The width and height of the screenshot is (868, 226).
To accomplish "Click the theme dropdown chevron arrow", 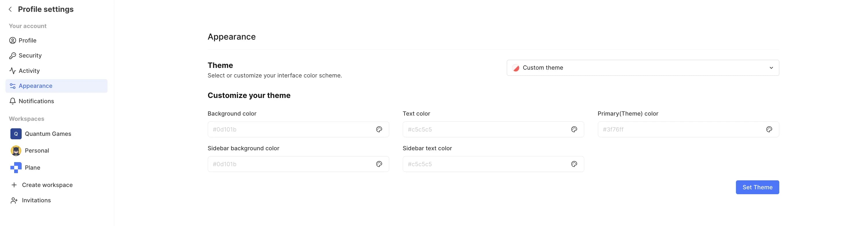I will pos(771,68).
